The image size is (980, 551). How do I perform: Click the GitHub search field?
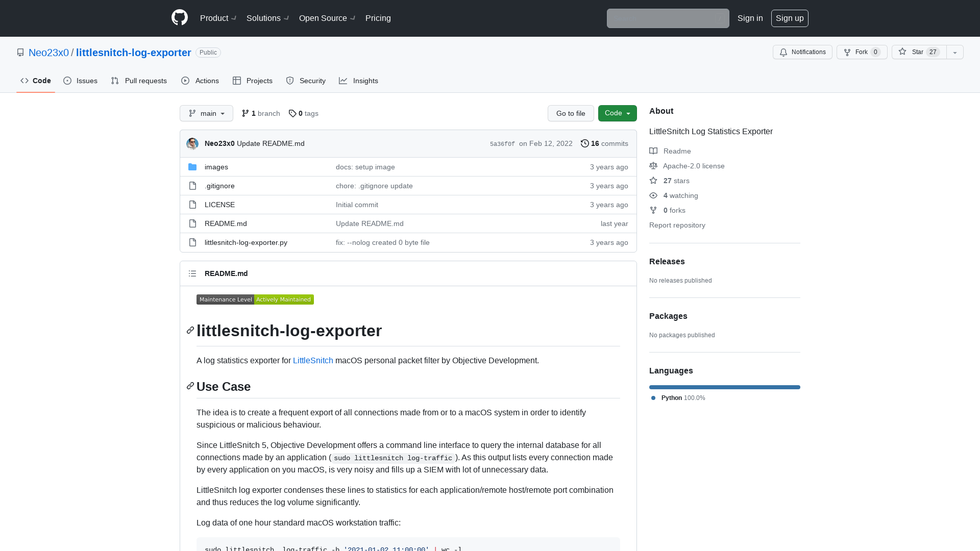click(668, 18)
